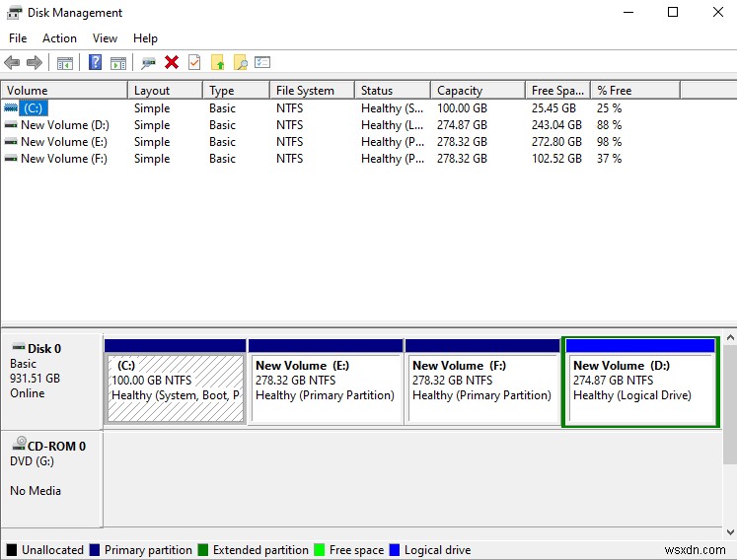The height and width of the screenshot is (560, 737).
Task: Sort by the Capacity column header
Action: tap(479, 90)
